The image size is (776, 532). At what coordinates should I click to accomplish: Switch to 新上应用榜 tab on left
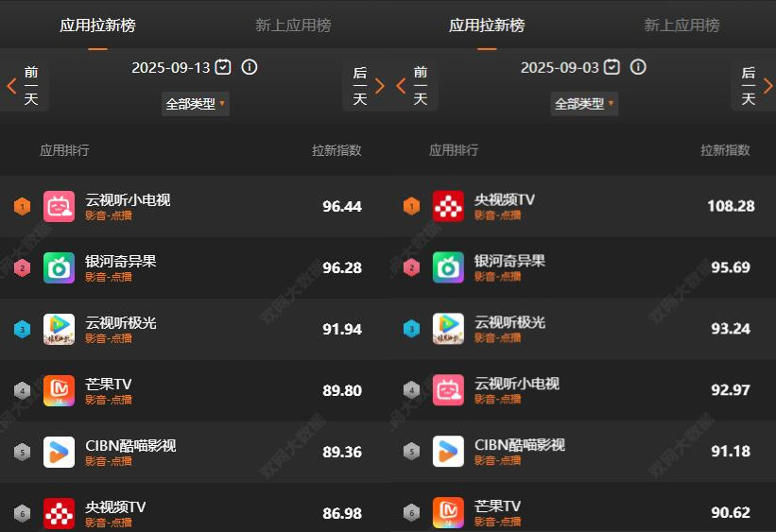point(293,26)
